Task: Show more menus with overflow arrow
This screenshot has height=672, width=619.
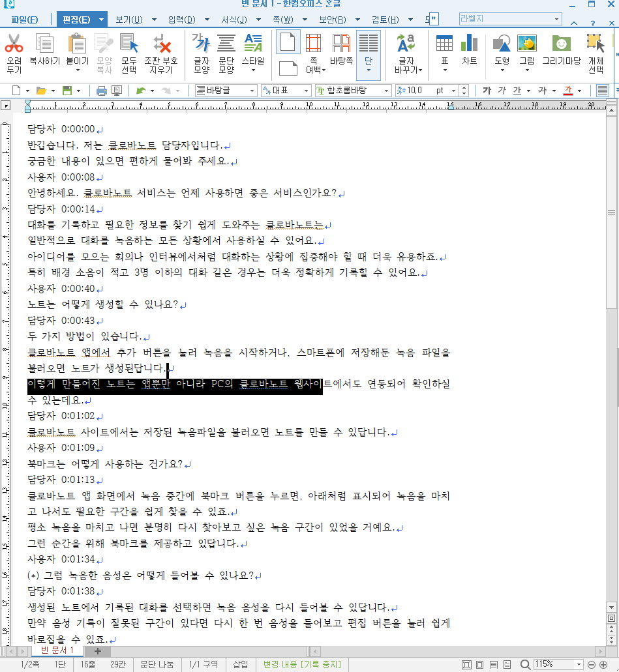Action: click(433, 19)
